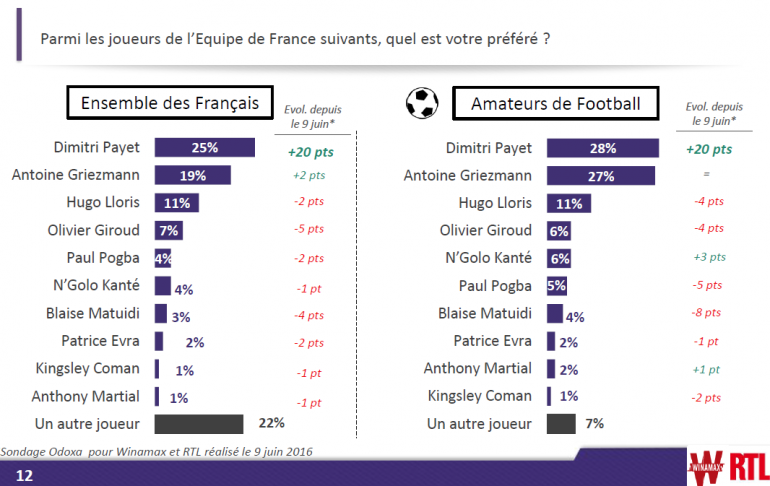Click Olivier Giroud's 7% bar
This screenshot has width=770, height=486.
[168, 230]
